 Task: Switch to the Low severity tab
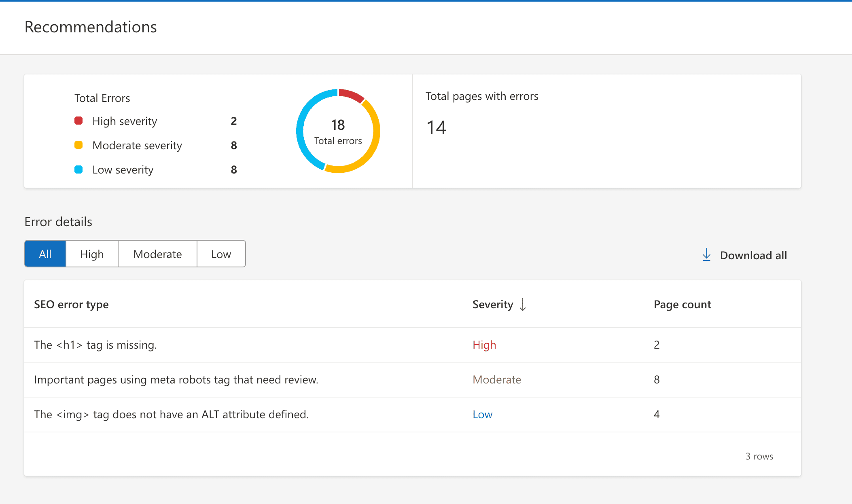click(221, 254)
